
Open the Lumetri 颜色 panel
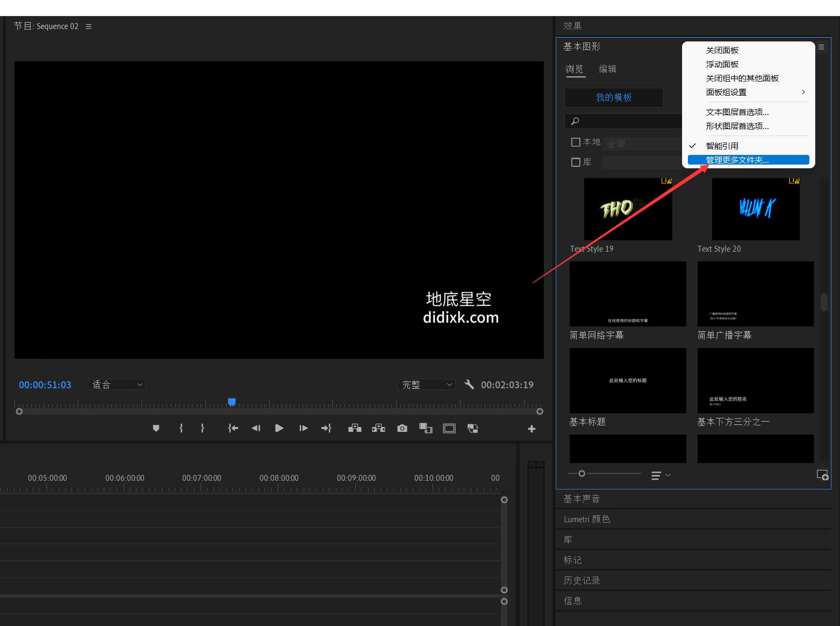587,519
